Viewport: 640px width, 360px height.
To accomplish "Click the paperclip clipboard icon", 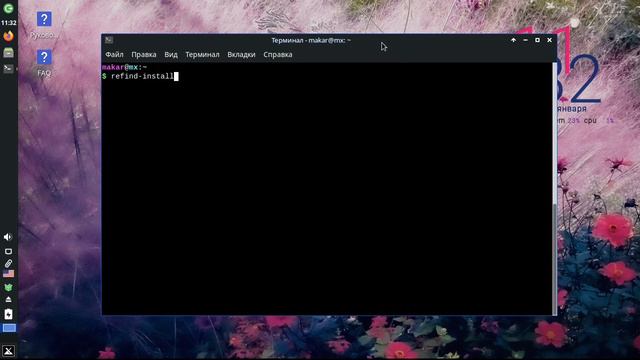I will click(x=8, y=264).
